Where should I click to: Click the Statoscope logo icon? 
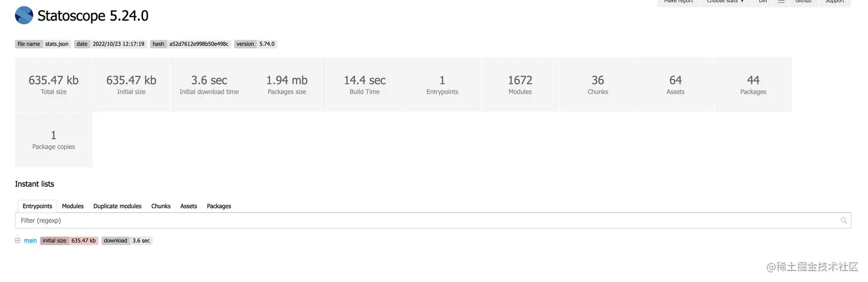[x=24, y=15]
